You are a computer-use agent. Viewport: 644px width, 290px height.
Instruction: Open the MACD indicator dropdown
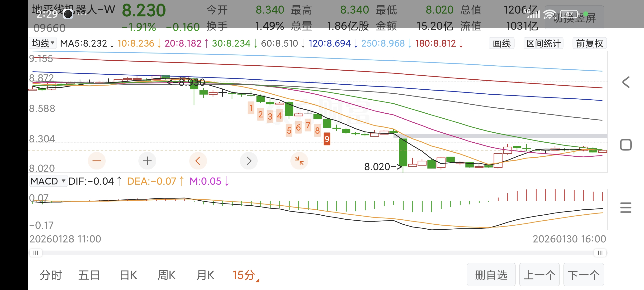click(x=48, y=181)
